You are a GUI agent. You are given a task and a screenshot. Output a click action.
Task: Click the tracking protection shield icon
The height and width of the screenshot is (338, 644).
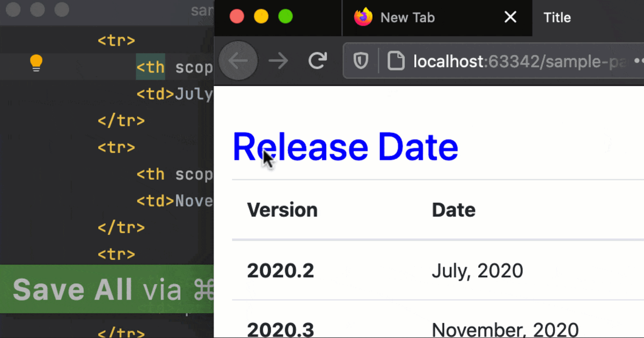click(360, 61)
